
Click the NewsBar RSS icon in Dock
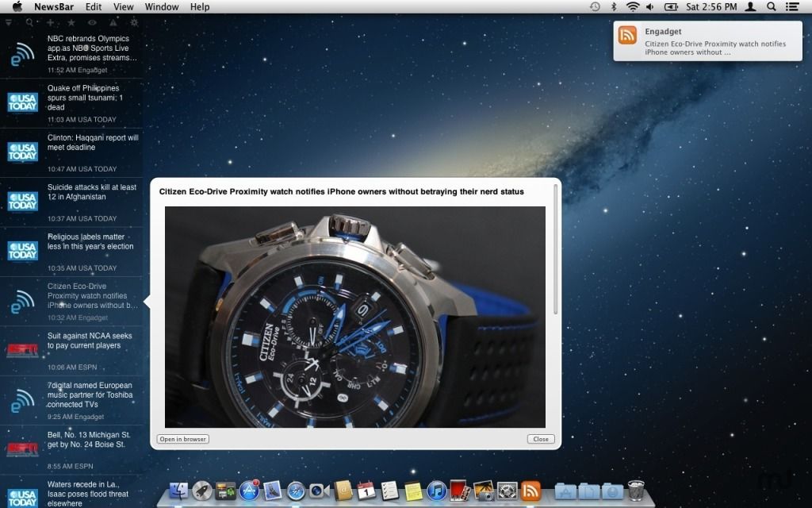click(x=530, y=491)
